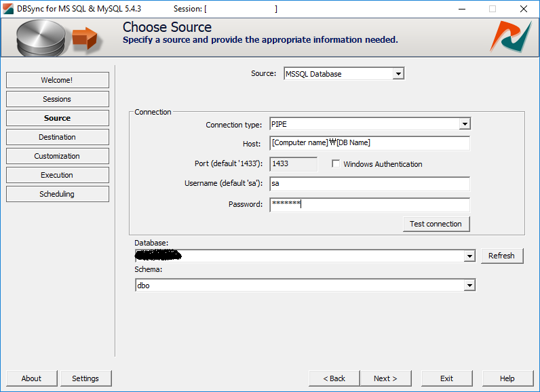Open the Destination step
This screenshot has width=540, height=392.
click(x=57, y=137)
